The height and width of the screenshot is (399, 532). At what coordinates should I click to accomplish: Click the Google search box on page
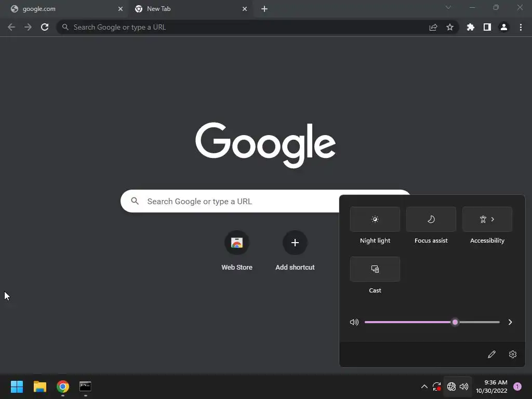coord(265,201)
